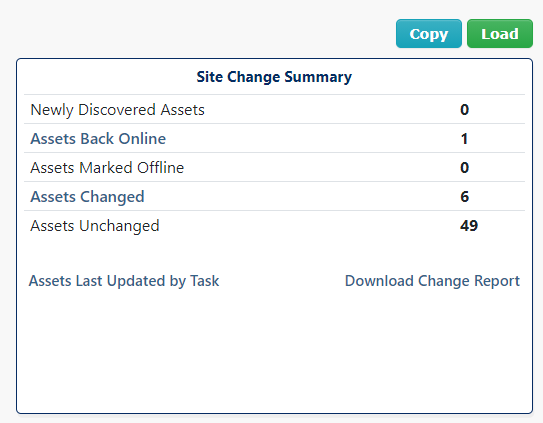Open the Assets Back Online link
The height and width of the screenshot is (423, 543).
(x=98, y=139)
